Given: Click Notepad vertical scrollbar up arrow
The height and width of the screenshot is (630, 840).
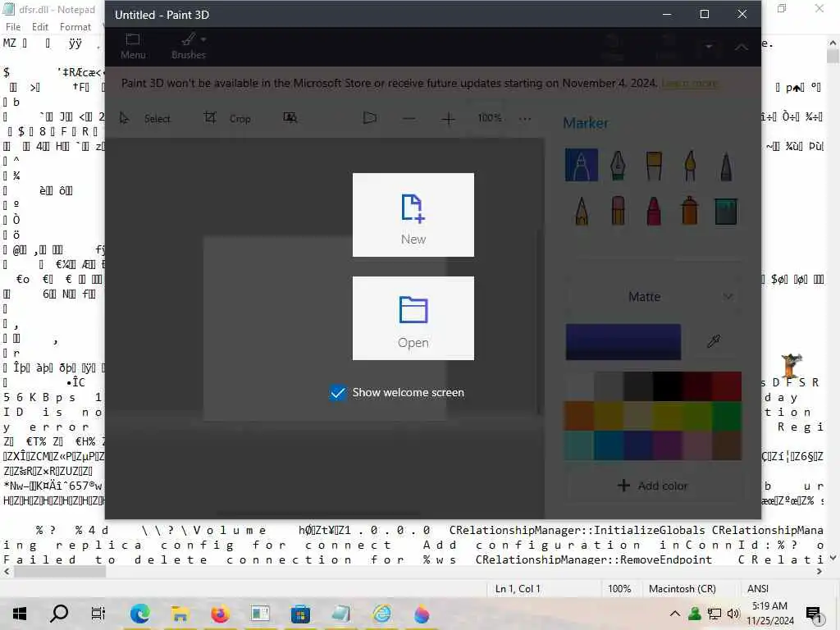Looking at the screenshot, I should coord(833,43).
